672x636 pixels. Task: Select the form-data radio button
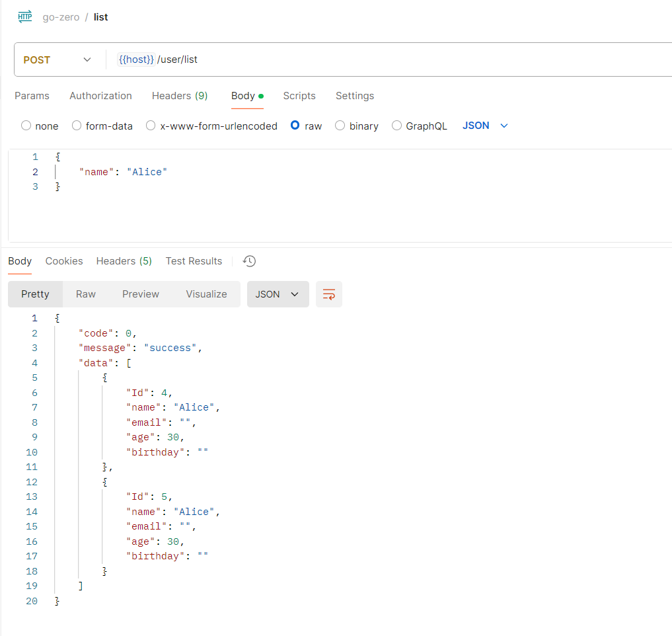tap(77, 126)
